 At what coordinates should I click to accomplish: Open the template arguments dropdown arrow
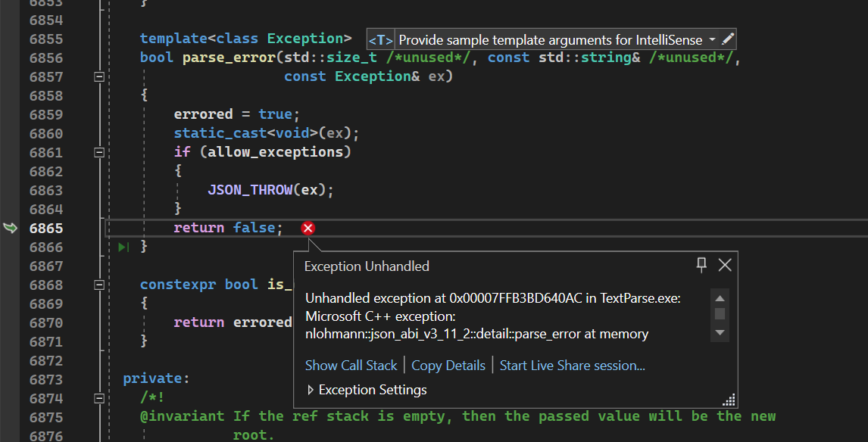point(713,40)
